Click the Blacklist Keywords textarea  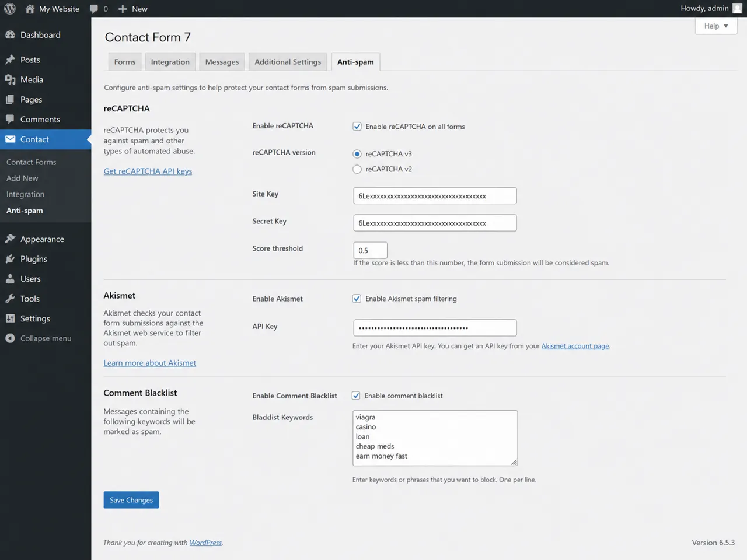(x=435, y=438)
